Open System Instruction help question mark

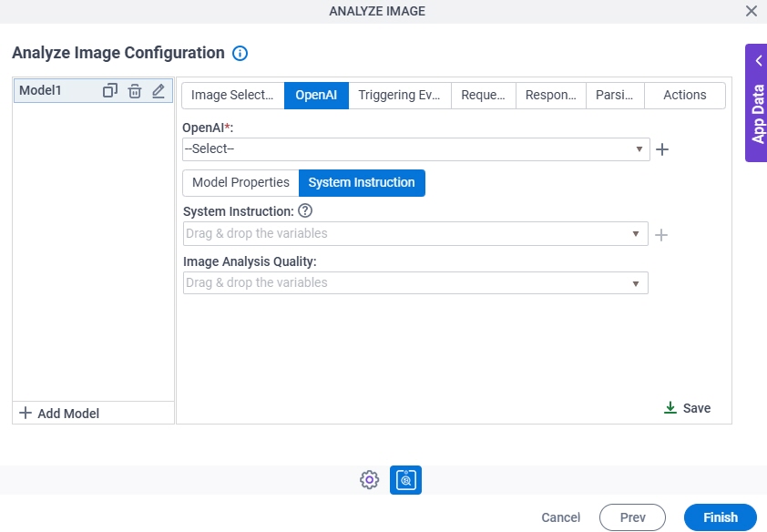(x=305, y=210)
